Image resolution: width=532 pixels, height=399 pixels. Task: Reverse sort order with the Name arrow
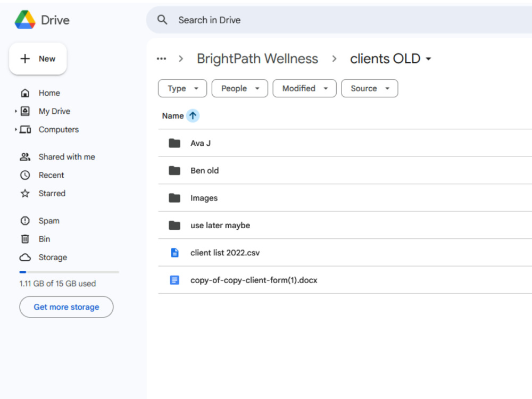pos(193,115)
